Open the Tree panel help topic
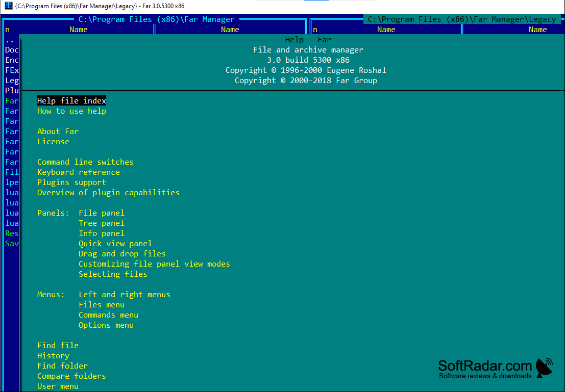 pos(102,223)
